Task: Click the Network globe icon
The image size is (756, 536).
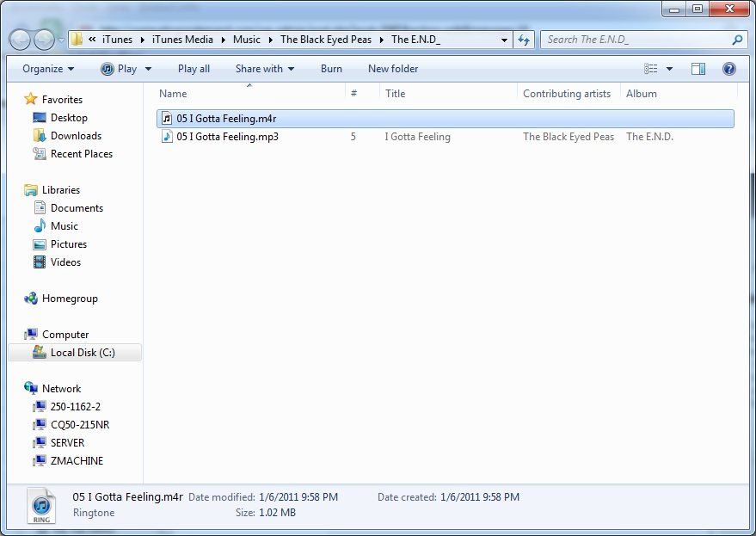Action: click(30, 388)
